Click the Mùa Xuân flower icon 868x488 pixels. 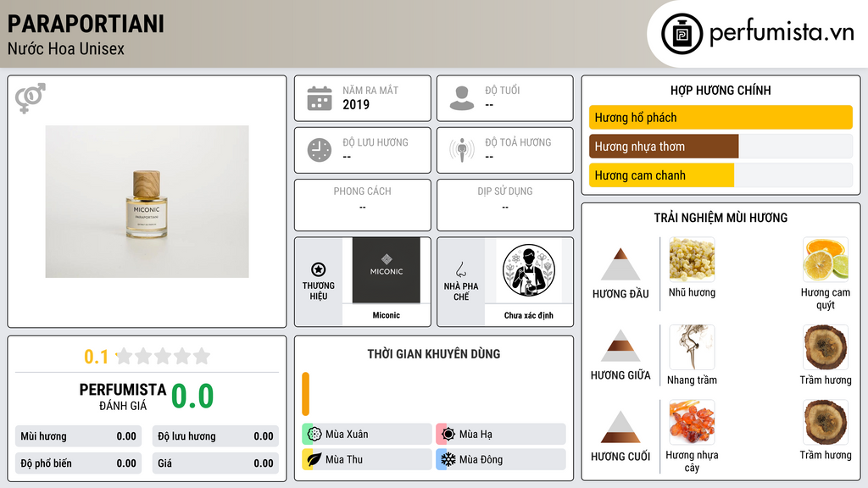pyautogui.click(x=314, y=435)
